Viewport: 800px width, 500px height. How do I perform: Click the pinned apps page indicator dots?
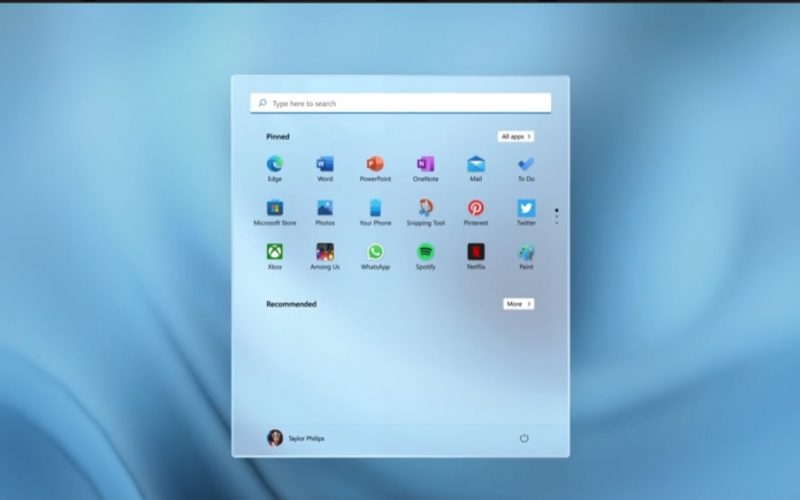(557, 216)
